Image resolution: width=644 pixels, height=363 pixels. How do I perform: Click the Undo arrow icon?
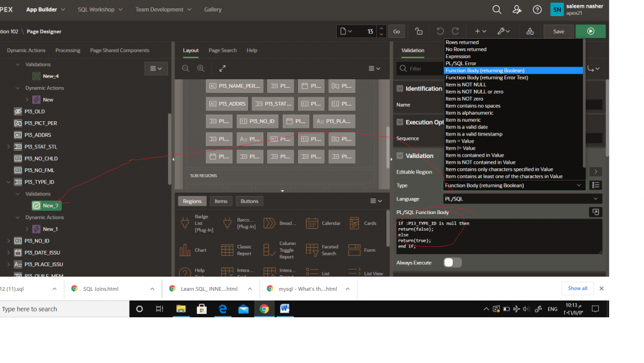click(x=440, y=31)
